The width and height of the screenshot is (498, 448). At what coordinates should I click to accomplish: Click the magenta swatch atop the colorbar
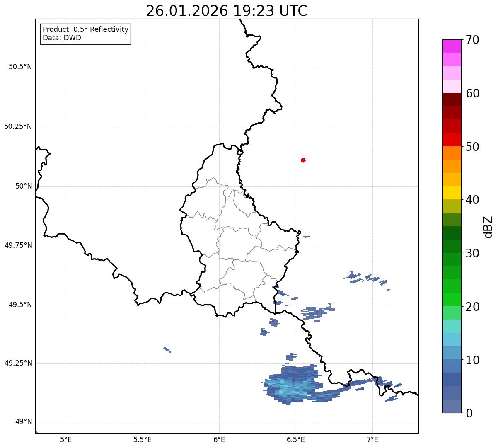(452, 46)
